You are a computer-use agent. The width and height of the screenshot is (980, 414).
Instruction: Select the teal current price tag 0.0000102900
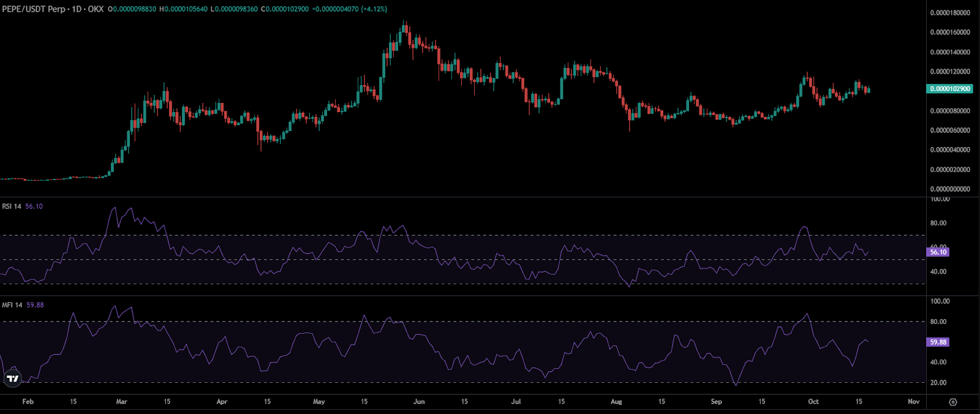click(950, 89)
